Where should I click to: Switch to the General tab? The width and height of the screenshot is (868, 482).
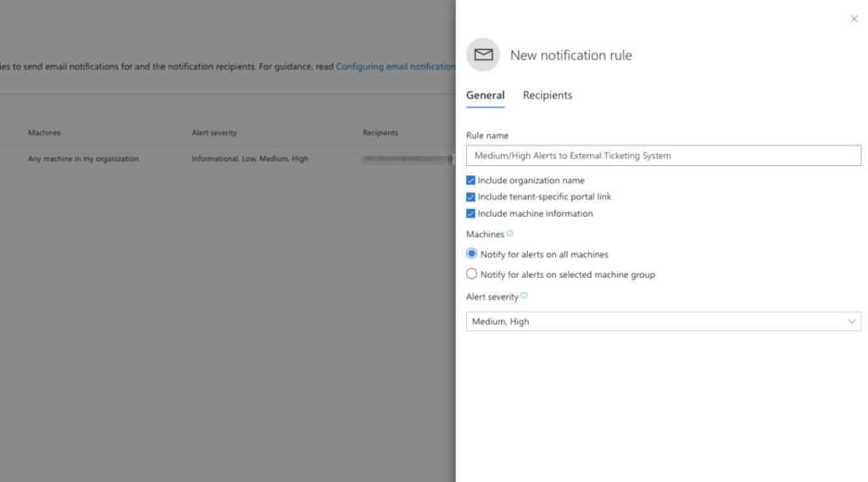coord(485,95)
